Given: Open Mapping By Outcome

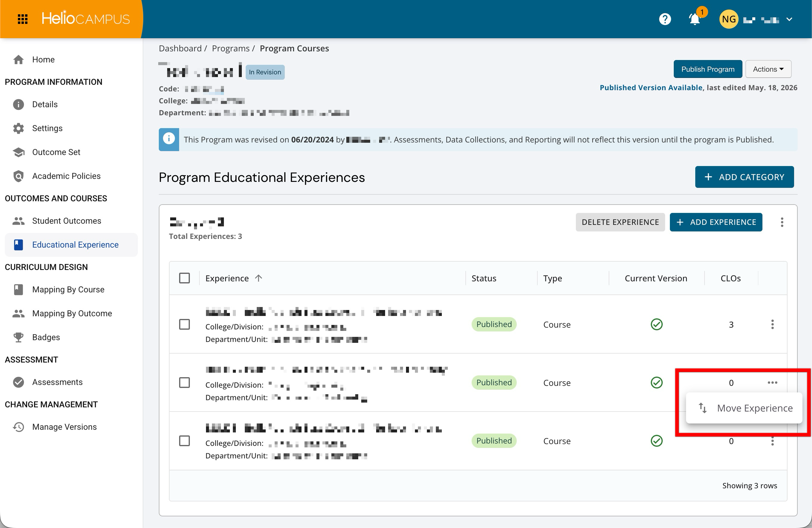Looking at the screenshot, I should [x=71, y=313].
